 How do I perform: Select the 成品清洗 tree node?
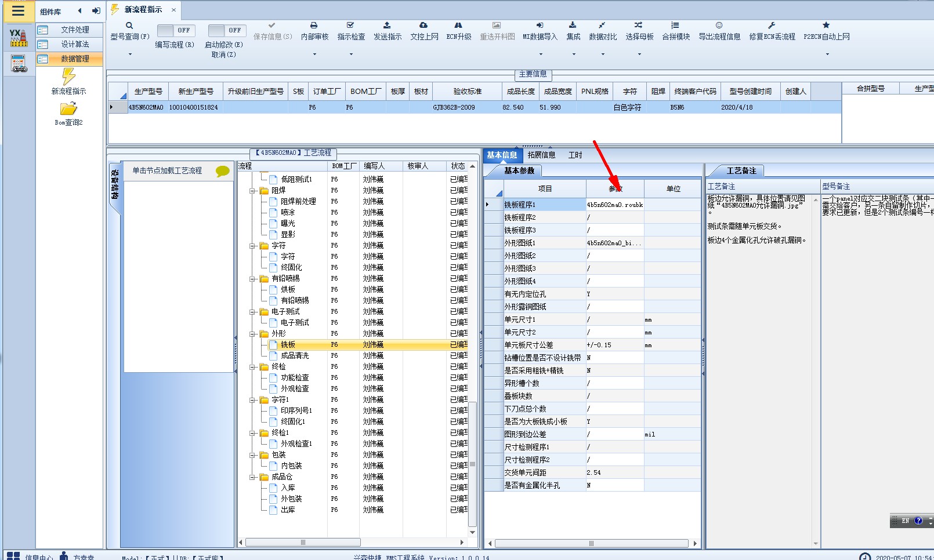[295, 355]
